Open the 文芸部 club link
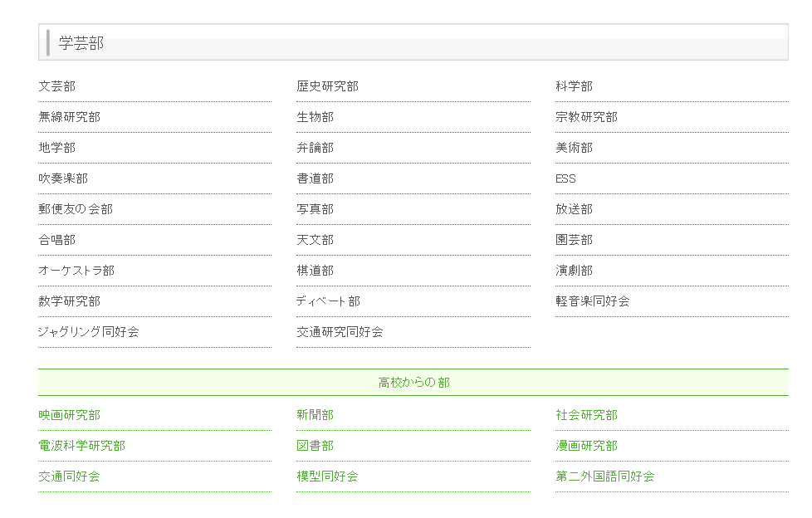812x518 pixels. tap(57, 86)
